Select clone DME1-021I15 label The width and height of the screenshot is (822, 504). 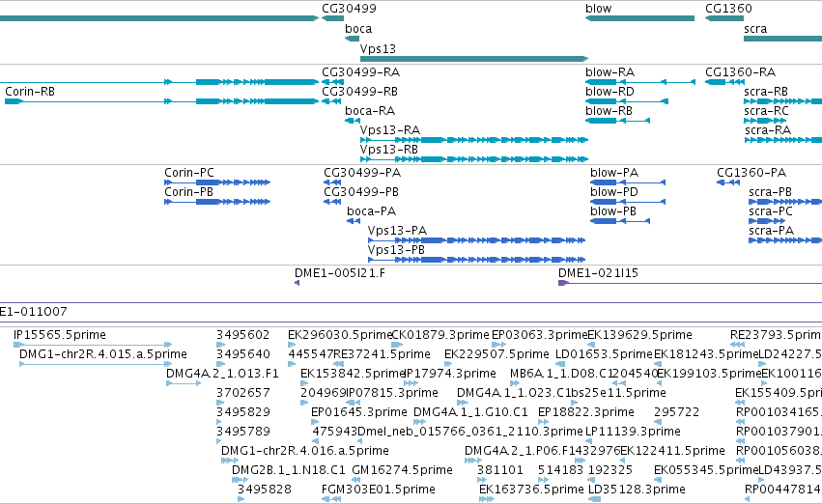click(x=598, y=273)
